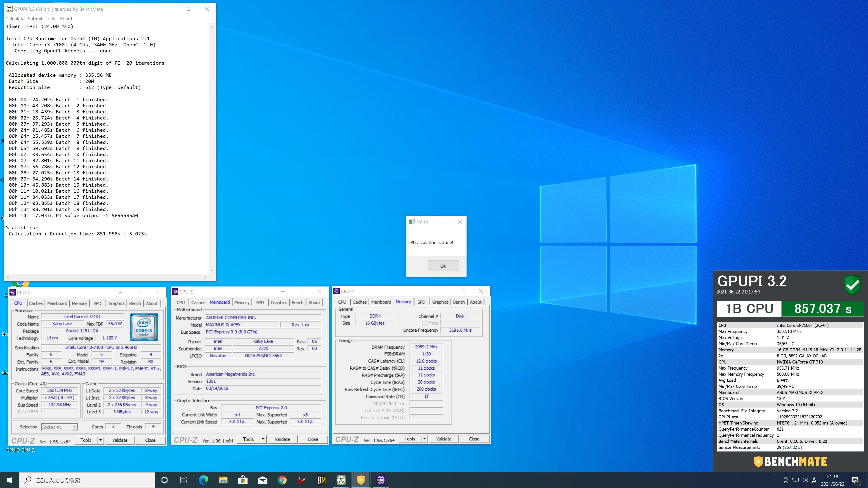Click GPUPI horizontal scrollbar right arrow
This screenshot has width=868, height=488.
point(205,277)
